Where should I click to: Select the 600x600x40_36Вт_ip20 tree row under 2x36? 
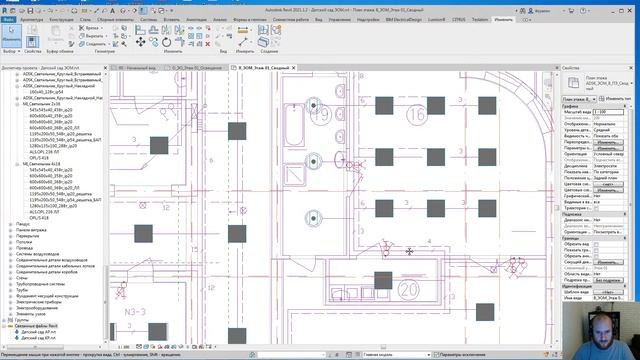[x=51, y=116]
